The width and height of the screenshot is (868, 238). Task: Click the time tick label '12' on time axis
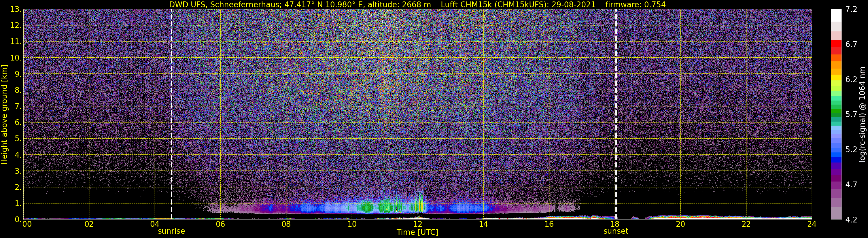coord(417,224)
